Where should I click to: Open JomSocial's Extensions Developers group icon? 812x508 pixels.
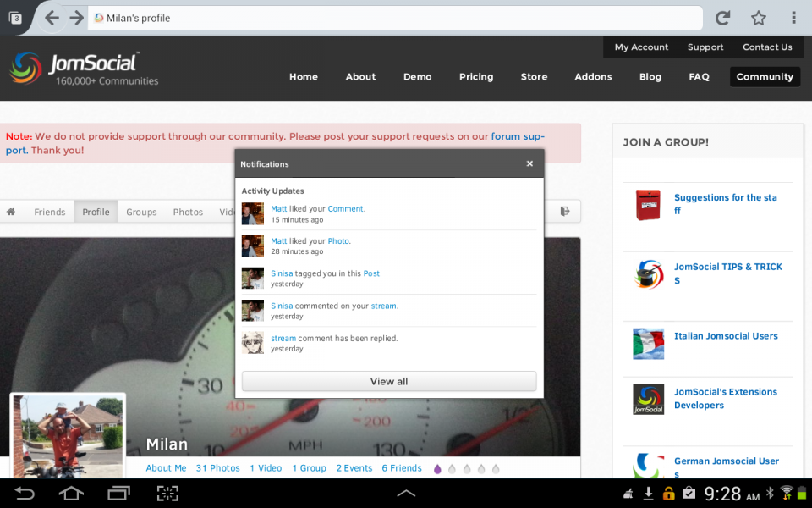pos(649,399)
